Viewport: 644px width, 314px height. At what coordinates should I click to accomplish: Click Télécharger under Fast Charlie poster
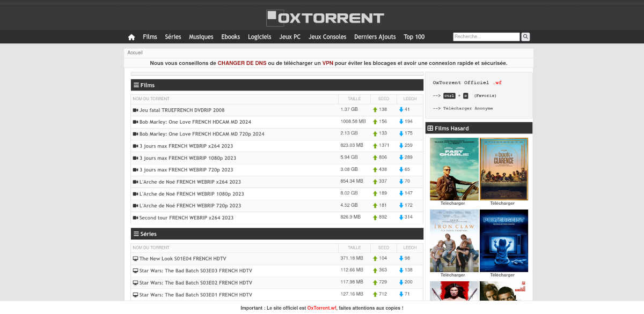point(453,203)
